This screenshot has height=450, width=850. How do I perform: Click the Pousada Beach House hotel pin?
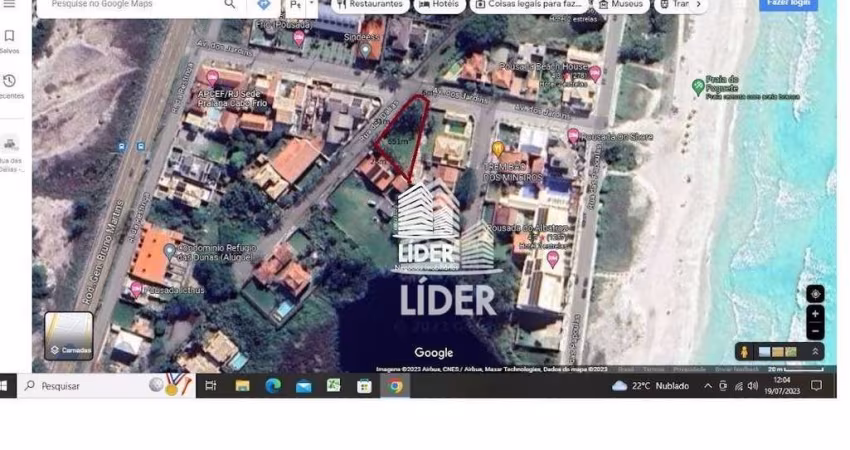595,74
